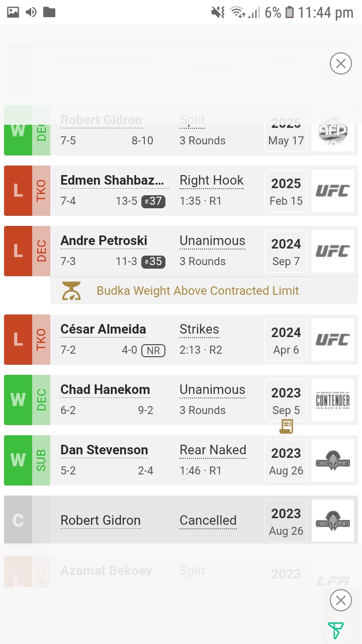Tap the Rear Naked submission method
Screen dimensions: 362x644
click(x=213, y=450)
